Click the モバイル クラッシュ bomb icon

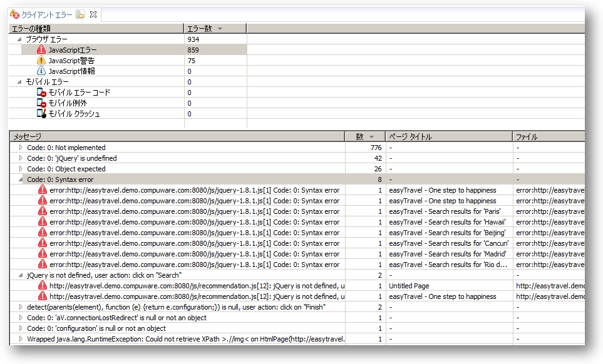coord(41,114)
